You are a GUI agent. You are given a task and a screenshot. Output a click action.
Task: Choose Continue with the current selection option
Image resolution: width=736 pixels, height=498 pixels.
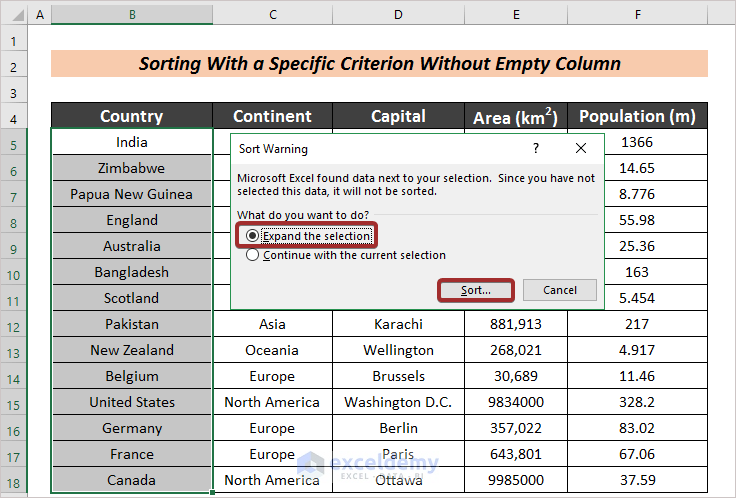pyautogui.click(x=253, y=255)
